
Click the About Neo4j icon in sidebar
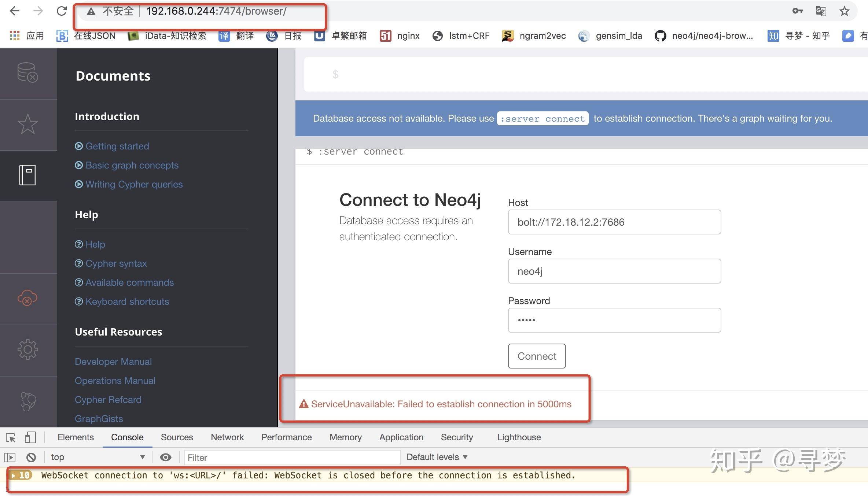(28, 400)
